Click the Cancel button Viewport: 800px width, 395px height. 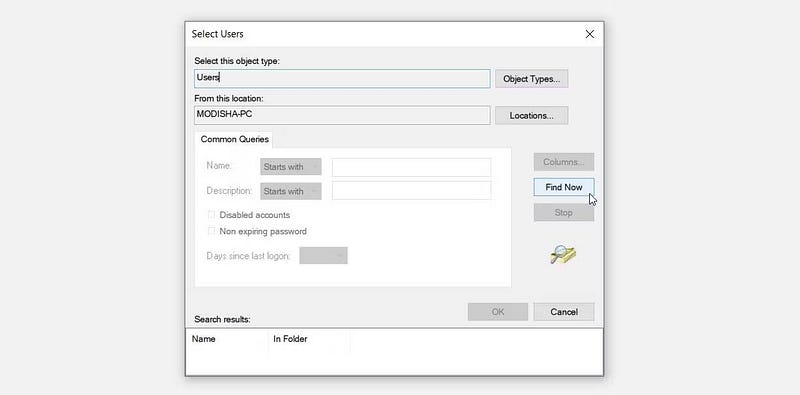coord(564,312)
